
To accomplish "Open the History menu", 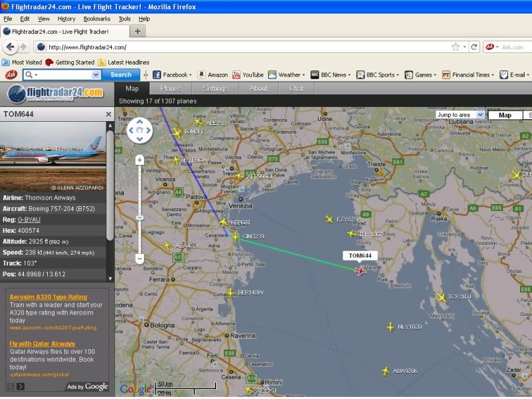I will click(66, 19).
